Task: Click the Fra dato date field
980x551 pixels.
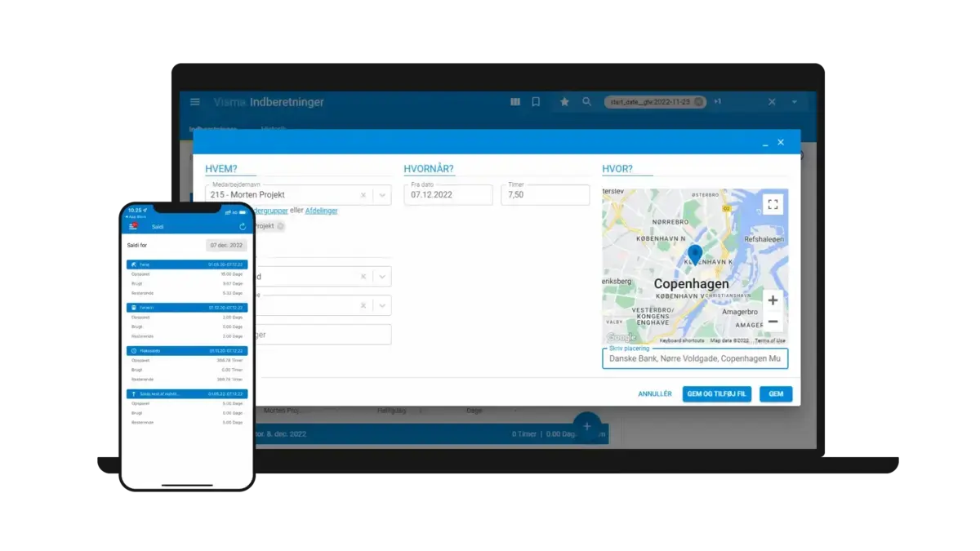Action: pyautogui.click(x=448, y=195)
